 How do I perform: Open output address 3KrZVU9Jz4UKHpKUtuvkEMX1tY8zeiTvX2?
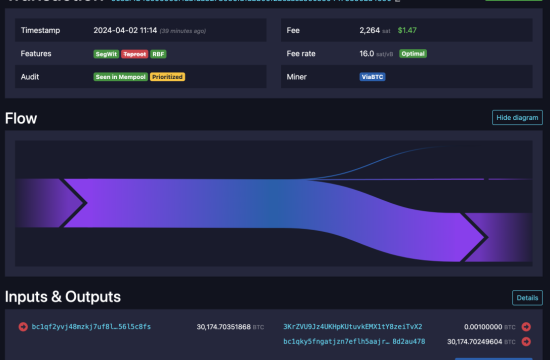point(353,327)
